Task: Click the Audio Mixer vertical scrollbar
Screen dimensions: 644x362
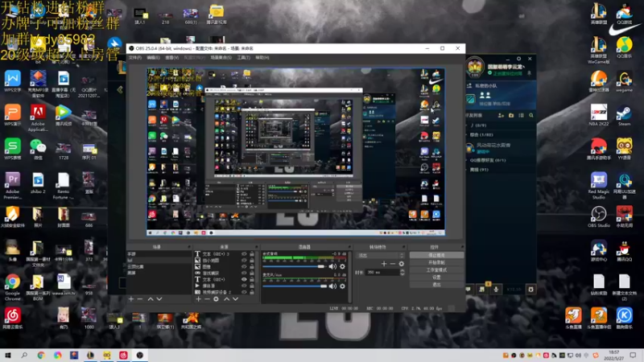Action: pos(350,276)
